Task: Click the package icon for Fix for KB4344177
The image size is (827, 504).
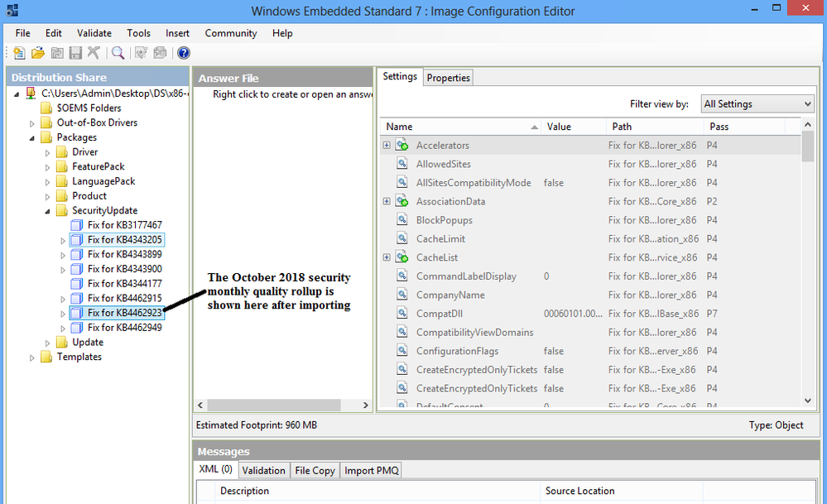Action: [76, 284]
